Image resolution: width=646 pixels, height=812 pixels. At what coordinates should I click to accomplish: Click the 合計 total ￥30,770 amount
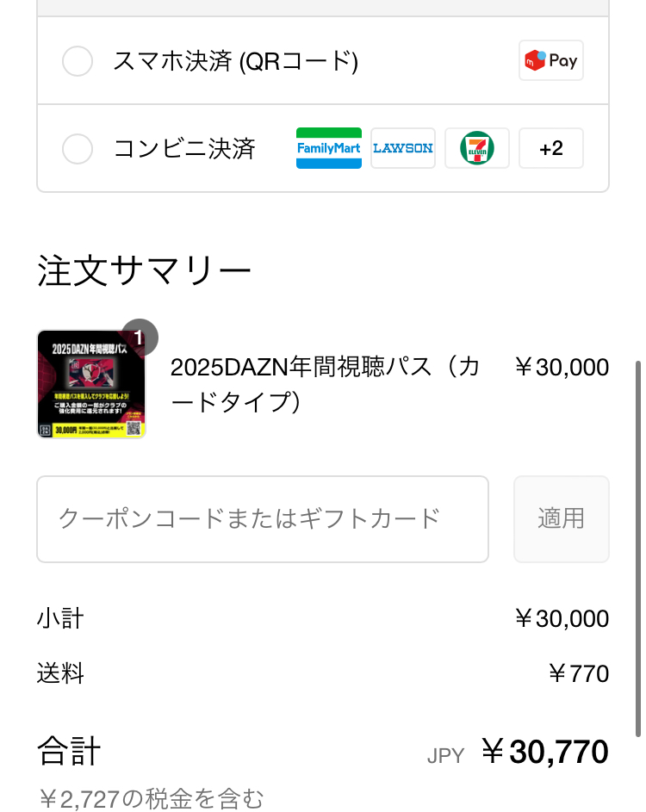[545, 752]
